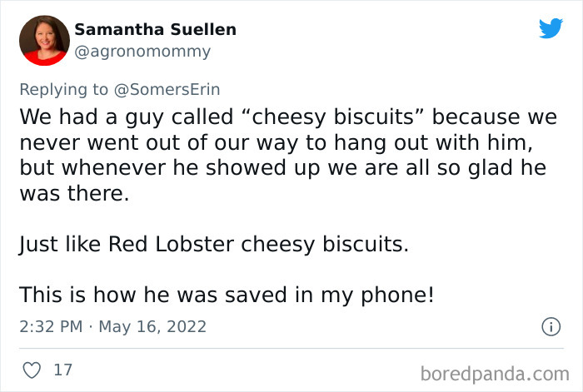Viewport: 583px width, 392px height.
Task: Visit the boredpanda.com watermark
Action: tap(495, 374)
